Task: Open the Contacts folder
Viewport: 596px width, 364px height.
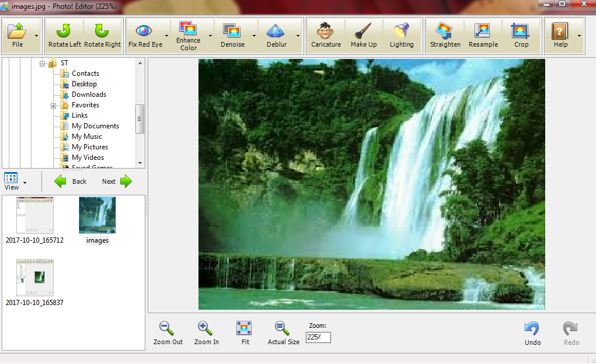Action: point(85,73)
